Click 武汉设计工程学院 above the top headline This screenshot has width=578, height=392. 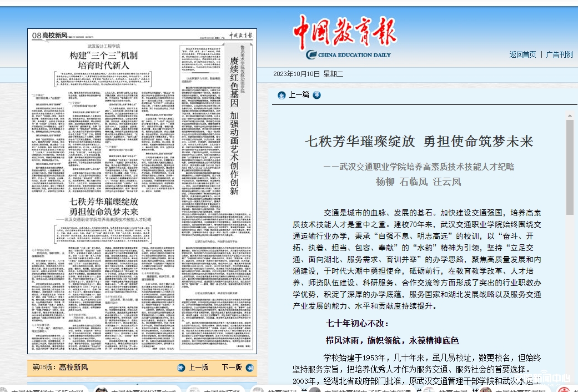pyautogui.click(x=104, y=47)
